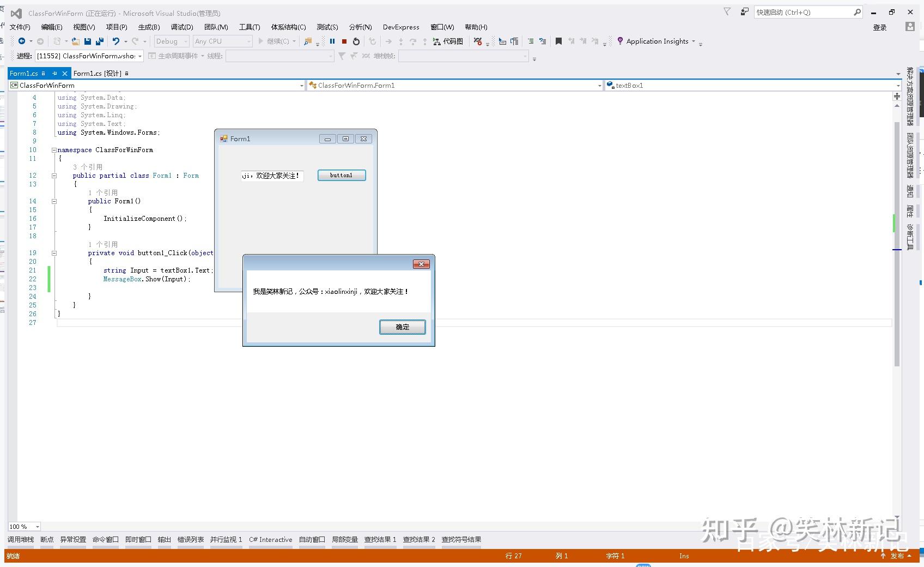
Task: Click the editor vertical scrollbar
Action: tap(897, 243)
